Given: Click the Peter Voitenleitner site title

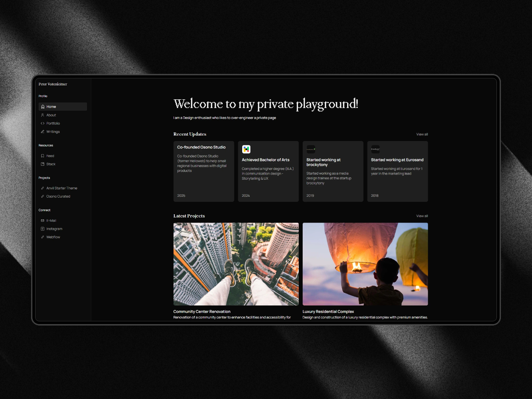Looking at the screenshot, I should [x=53, y=84].
